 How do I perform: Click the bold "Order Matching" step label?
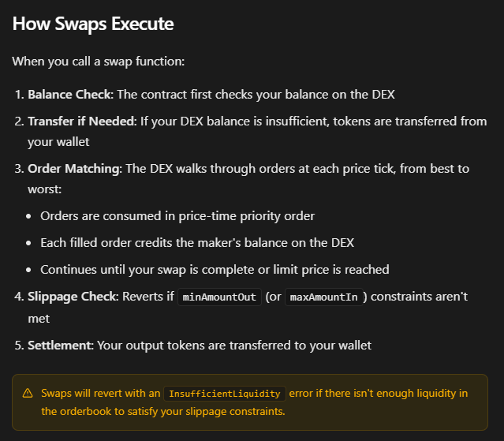[76, 169]
